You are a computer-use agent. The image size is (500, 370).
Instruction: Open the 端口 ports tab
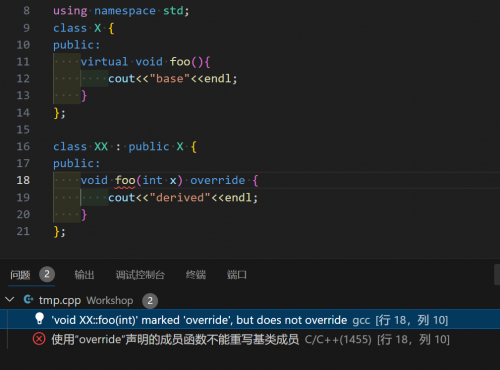pyautogui.click(x=237, y=275)
